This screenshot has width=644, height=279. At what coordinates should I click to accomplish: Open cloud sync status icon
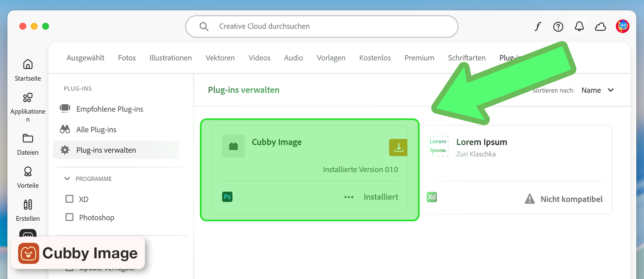(x=600, y=26)
